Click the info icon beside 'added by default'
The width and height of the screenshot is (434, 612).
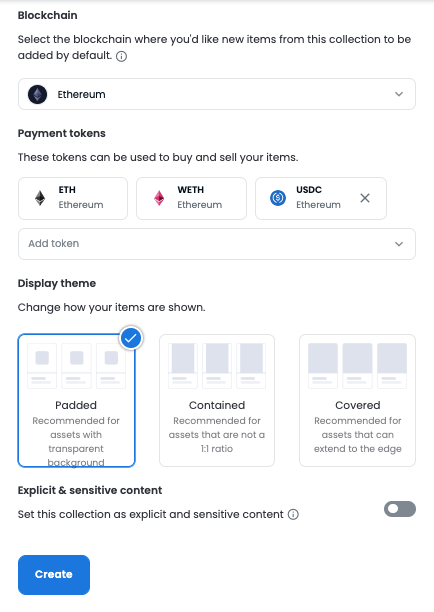coord(121,57)
